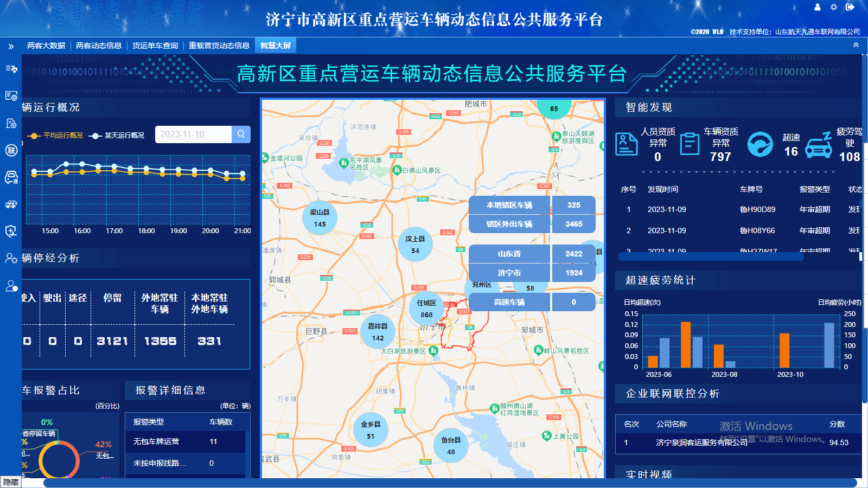Click the 任城区 868 map cluster bubble

(x=426, y=309)
